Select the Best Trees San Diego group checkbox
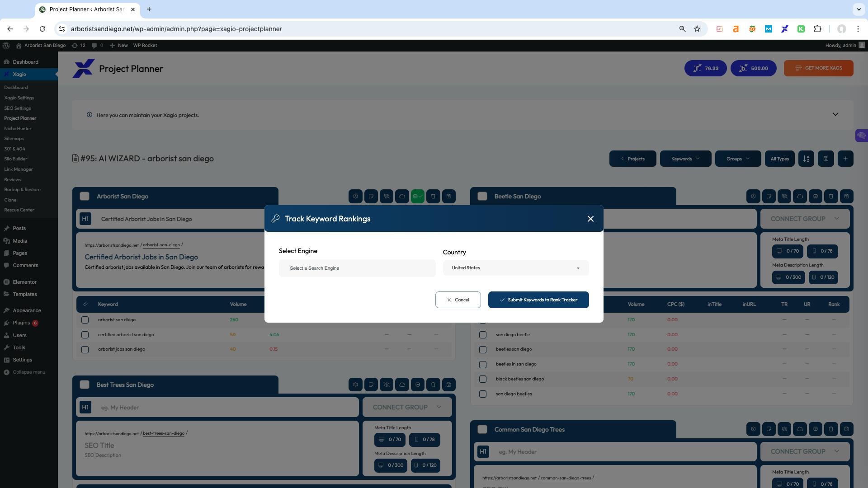The image size is (868, 488). [x=85, y=385]
